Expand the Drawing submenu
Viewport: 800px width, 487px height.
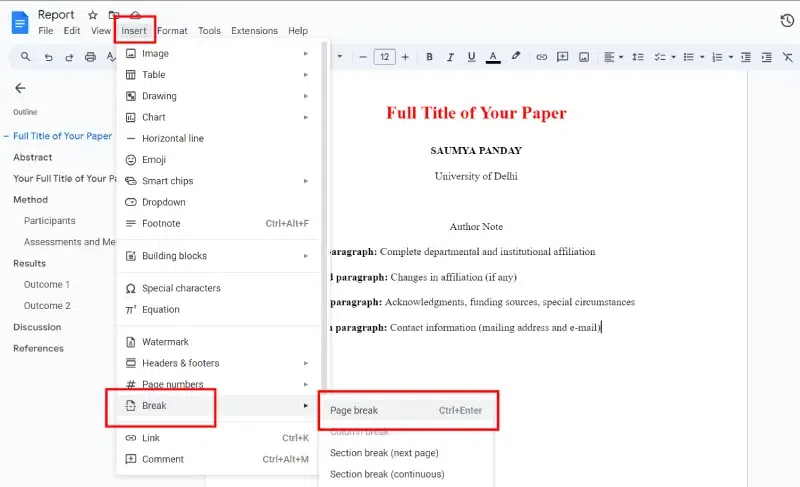(217, 96)
